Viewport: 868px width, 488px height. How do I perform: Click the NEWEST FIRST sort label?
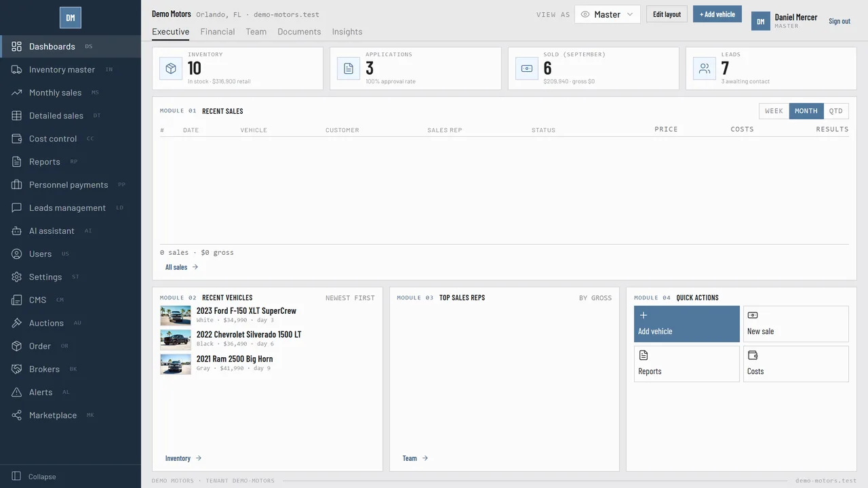[350, 298]
